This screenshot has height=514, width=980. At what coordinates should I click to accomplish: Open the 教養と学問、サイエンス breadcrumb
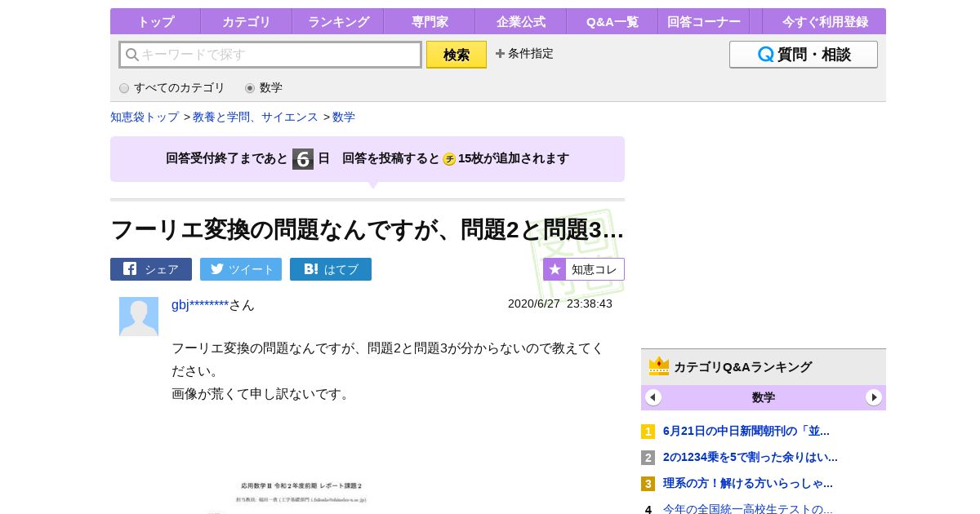coord(256,117)
